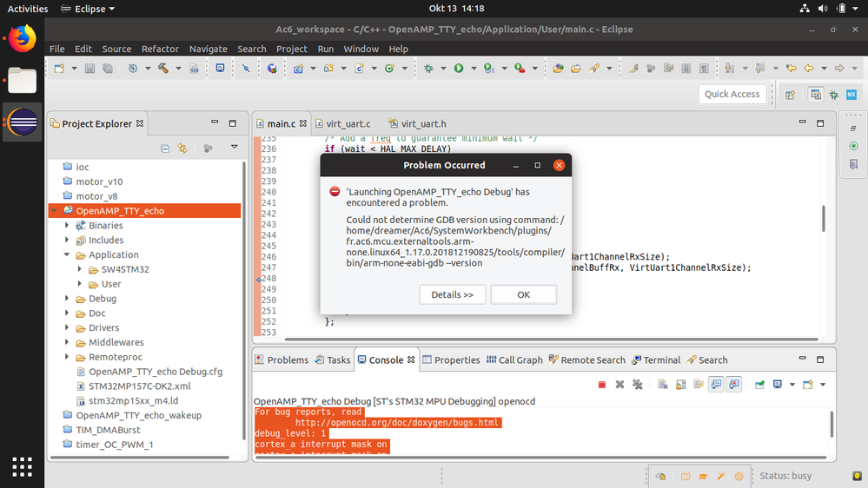Viewport: 868px width, 488px height.
Task: Toggle Scroll Lock in Console toolbar
Action: click(x=680, y=385)
